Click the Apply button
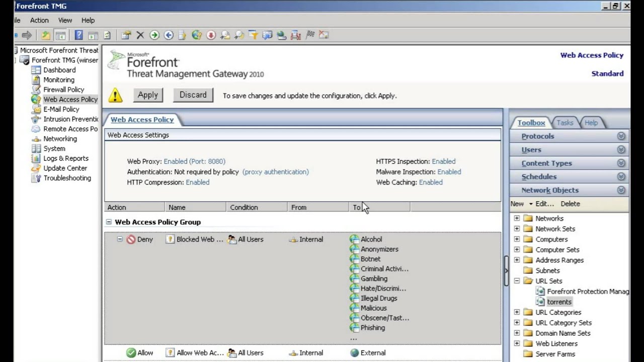The image size is (644, 362). 148,95
